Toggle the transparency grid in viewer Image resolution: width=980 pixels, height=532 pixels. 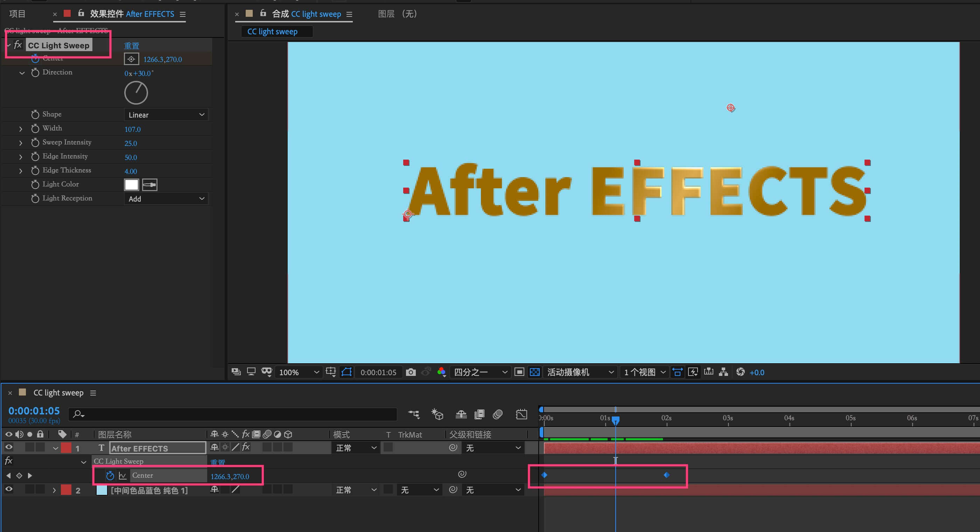click(534, 372)
